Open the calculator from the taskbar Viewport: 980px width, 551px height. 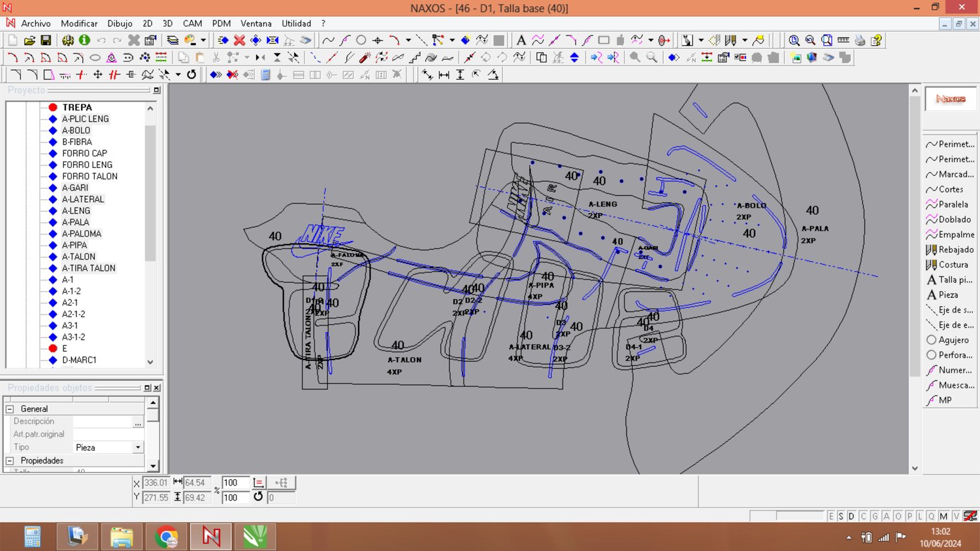(x=33, y=537)
